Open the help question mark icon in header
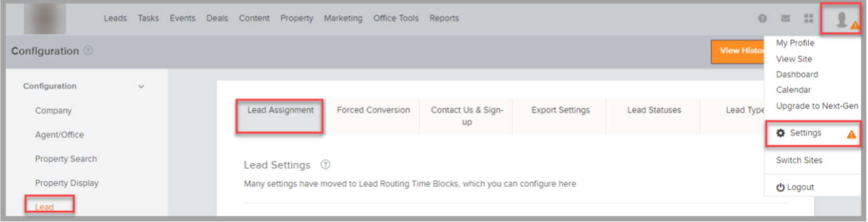The width and height of the screenshot is (868, 222). [x=762, y=19]
